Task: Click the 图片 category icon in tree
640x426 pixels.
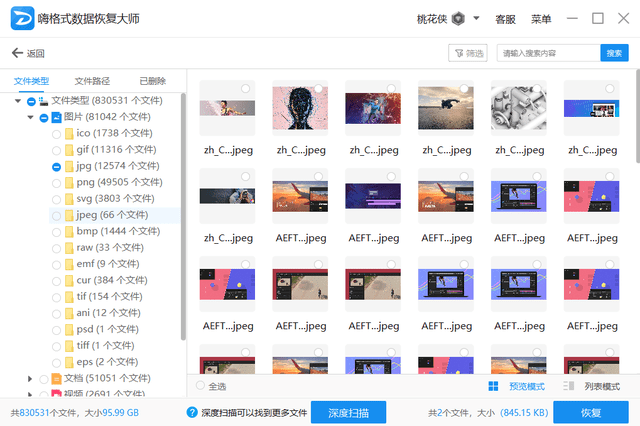Action: 56,118
